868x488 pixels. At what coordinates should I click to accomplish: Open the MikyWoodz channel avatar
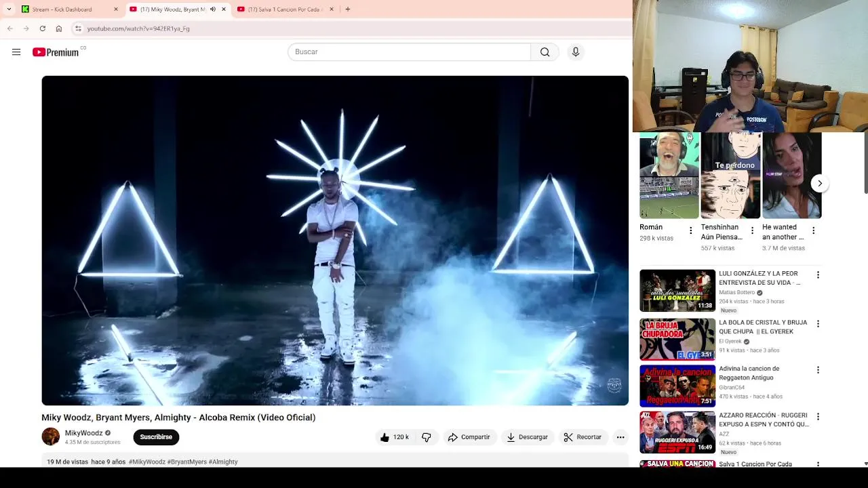click(51, 437)
